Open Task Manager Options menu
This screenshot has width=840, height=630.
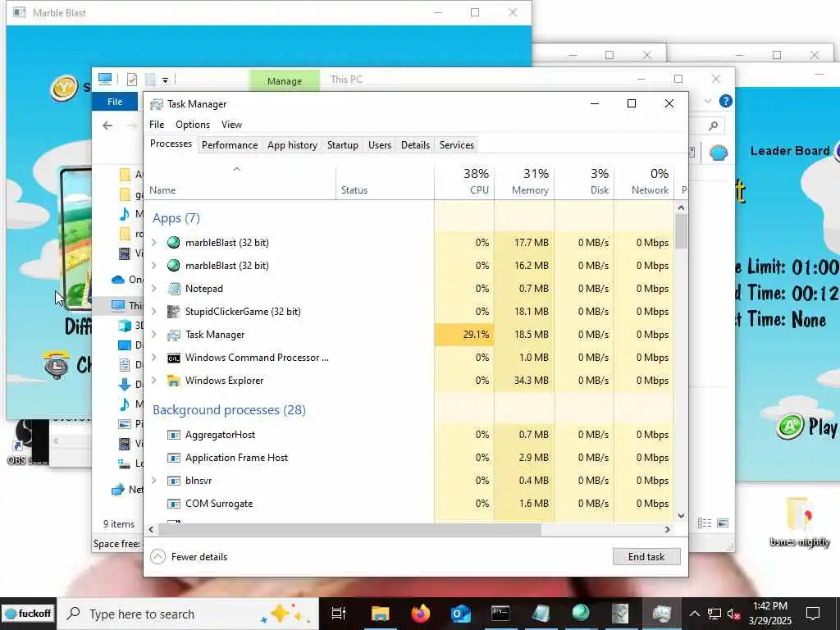[193, 125]
